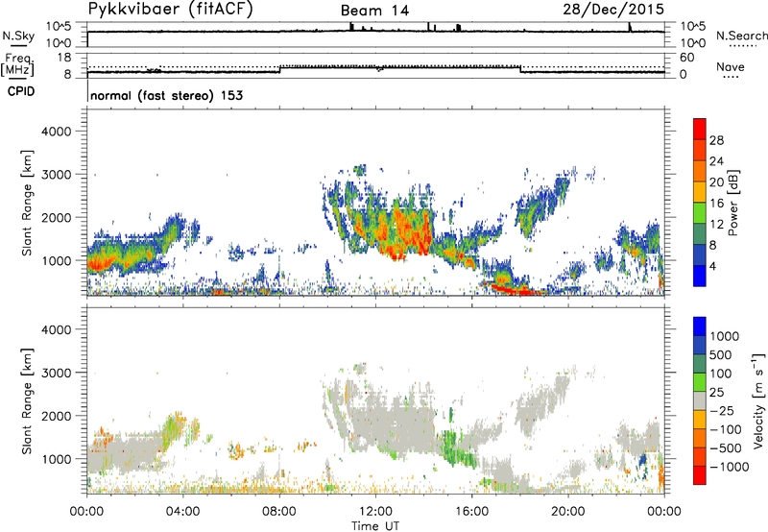Click the 'Velocity [m s-1]' colorbar title
This screenshot has height=532, width=768.
[x=758, y=400]
